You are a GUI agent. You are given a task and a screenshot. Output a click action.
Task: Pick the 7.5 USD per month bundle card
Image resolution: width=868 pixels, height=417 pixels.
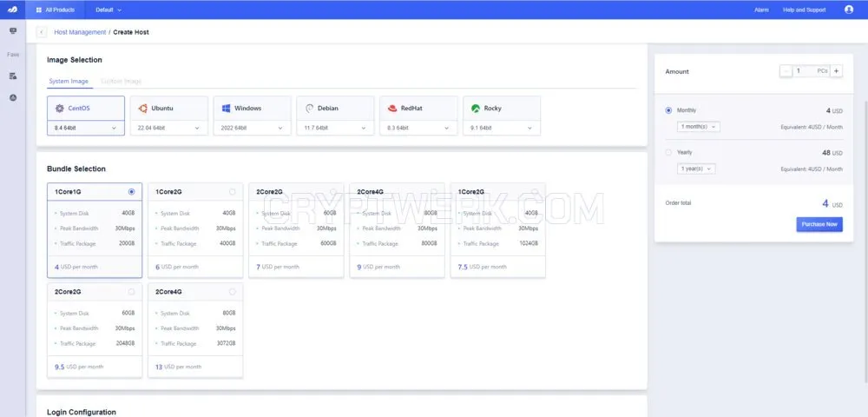[x=497, y=230]
